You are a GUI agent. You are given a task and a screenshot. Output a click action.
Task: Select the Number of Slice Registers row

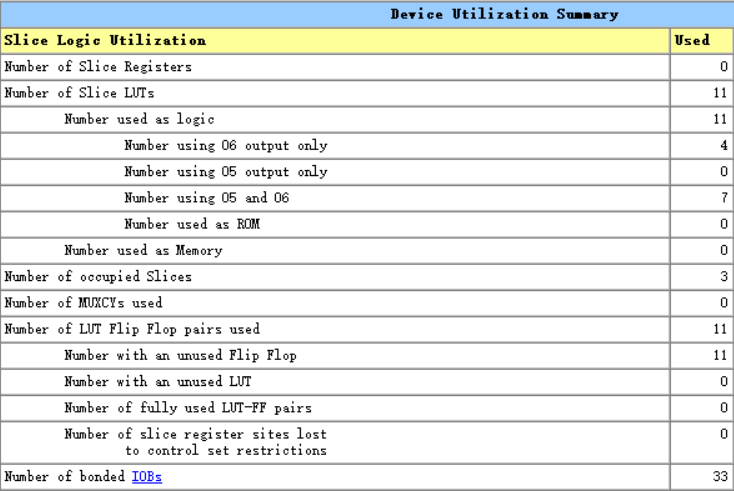367,67
